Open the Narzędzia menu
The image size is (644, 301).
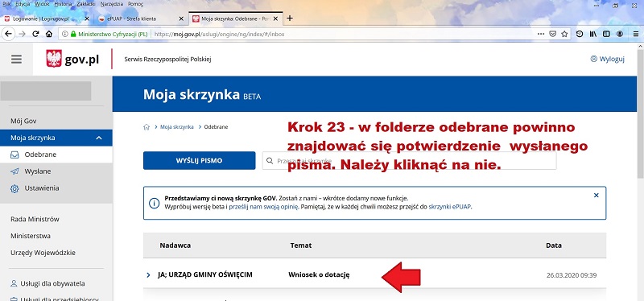point(112,4)
